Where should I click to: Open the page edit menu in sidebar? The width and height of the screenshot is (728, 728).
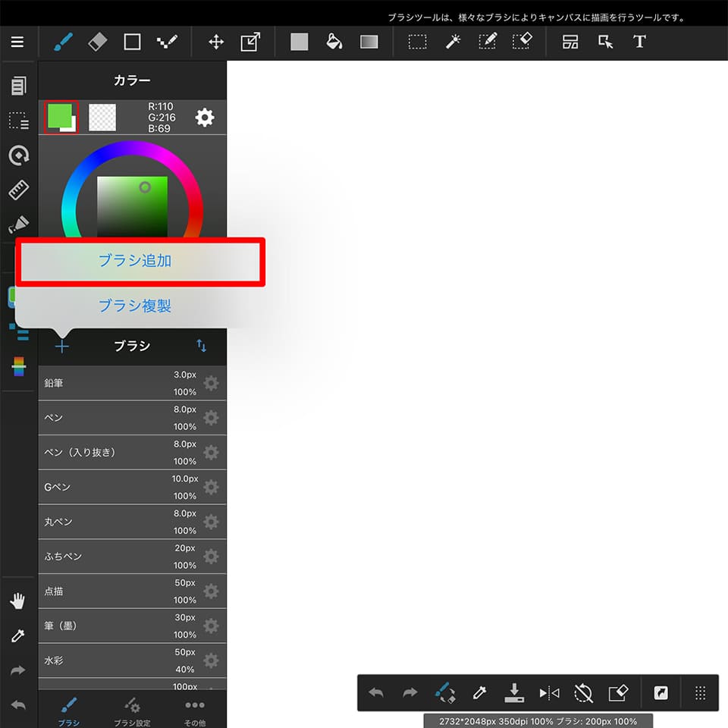coord(19,86)
